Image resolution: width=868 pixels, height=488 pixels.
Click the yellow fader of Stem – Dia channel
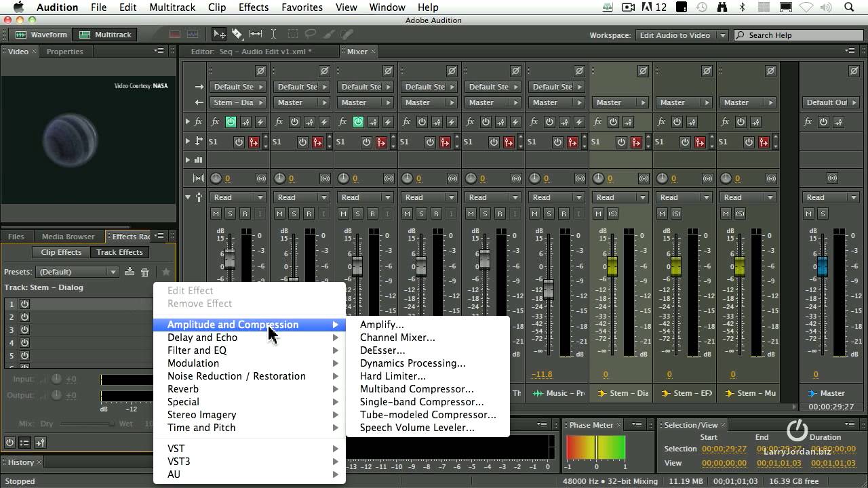tap(612, 266)
